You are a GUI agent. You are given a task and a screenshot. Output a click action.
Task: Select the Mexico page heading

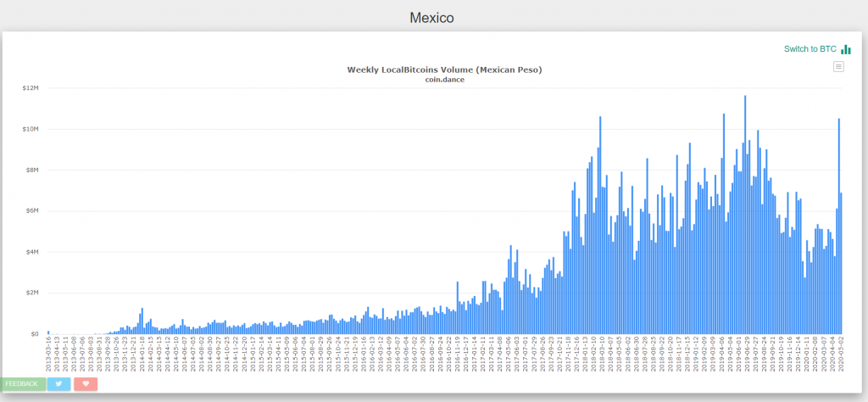[x=433, y=17]
